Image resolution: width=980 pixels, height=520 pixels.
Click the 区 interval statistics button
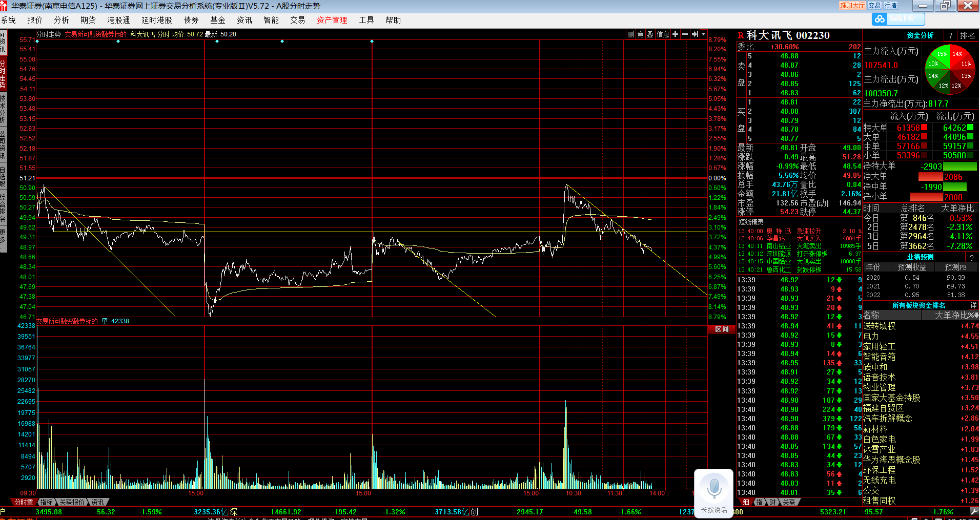[722, 329]
